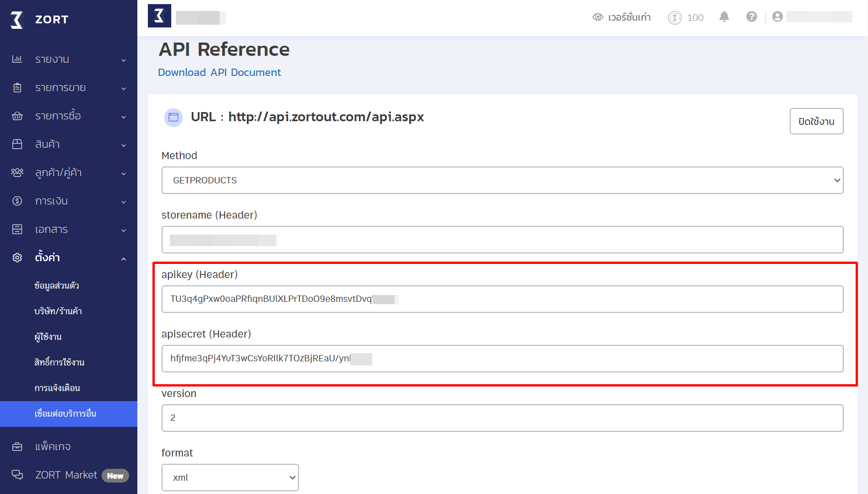Click the ZORT logo in sidebar

coord(17,20)
